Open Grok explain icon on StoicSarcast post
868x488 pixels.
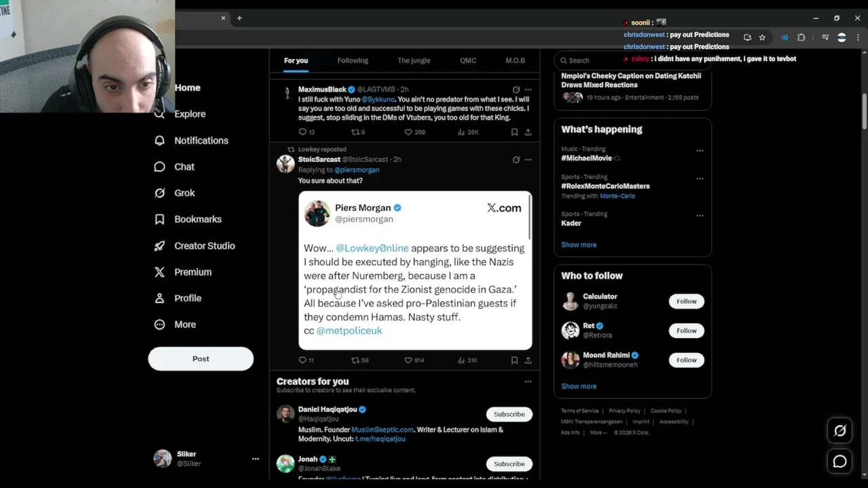516,159
